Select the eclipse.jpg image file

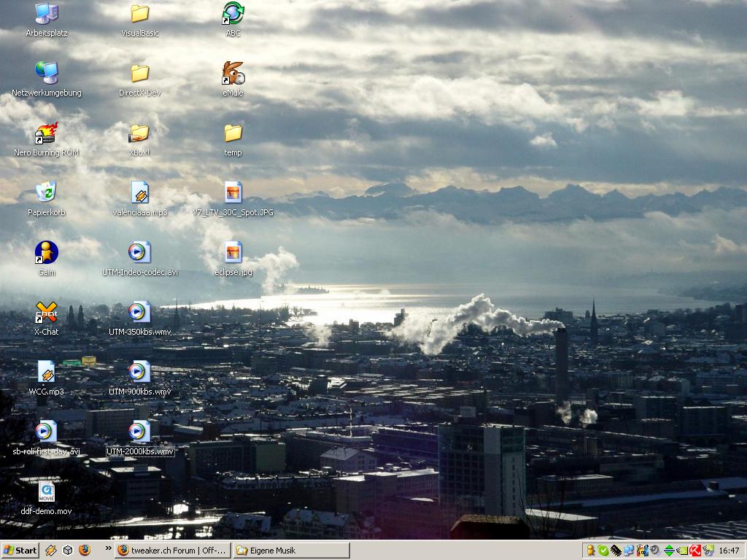[233, 253]
